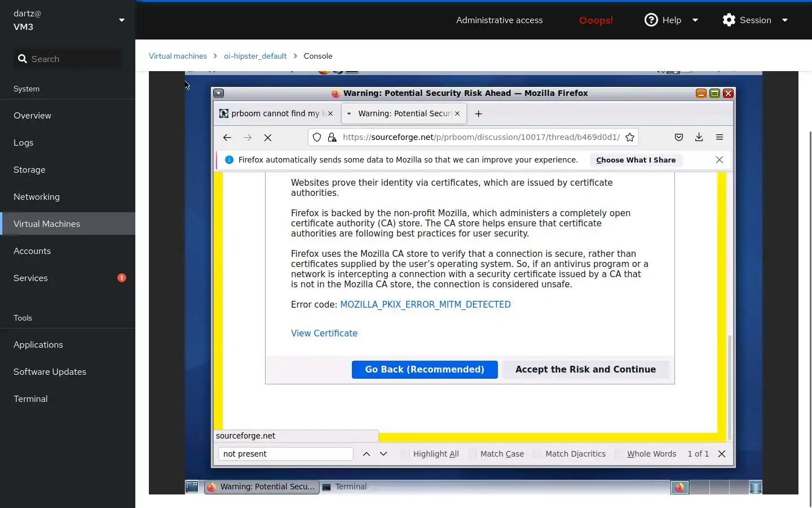
Task: Jump to previous find match
Action: point(367,454)
